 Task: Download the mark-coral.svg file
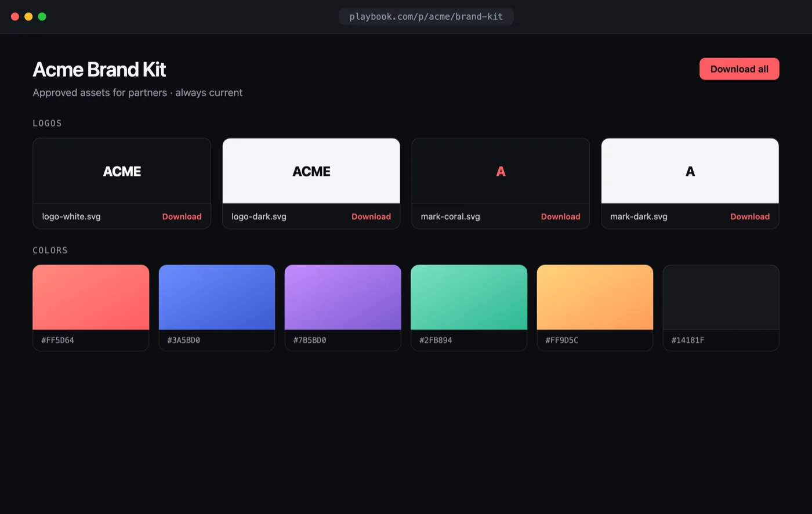pos(560,216)
